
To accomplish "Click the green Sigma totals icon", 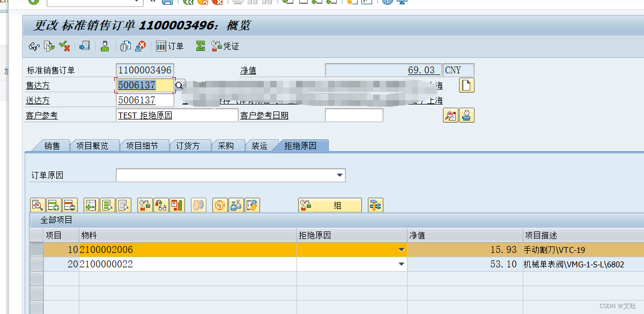I will (x=199, y=46).
